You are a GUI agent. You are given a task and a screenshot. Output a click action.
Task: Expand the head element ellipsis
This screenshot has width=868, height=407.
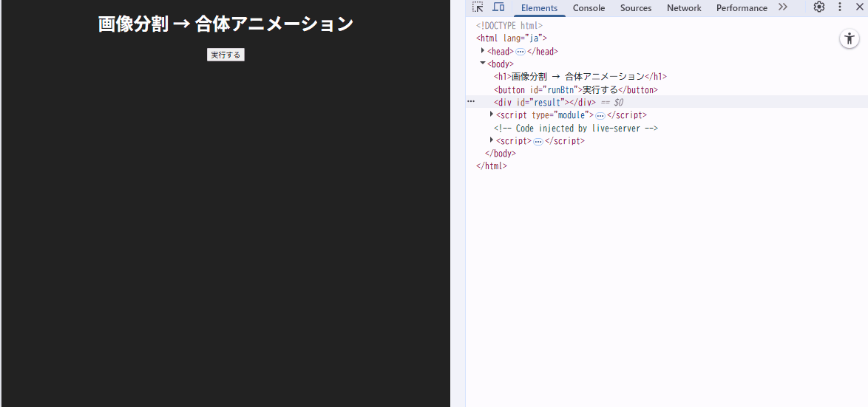521,52
